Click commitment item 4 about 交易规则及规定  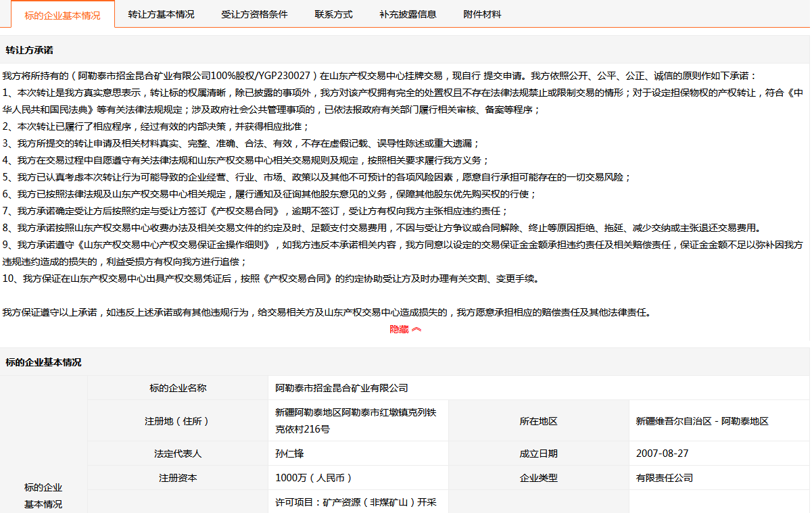[x=245, y=160]
